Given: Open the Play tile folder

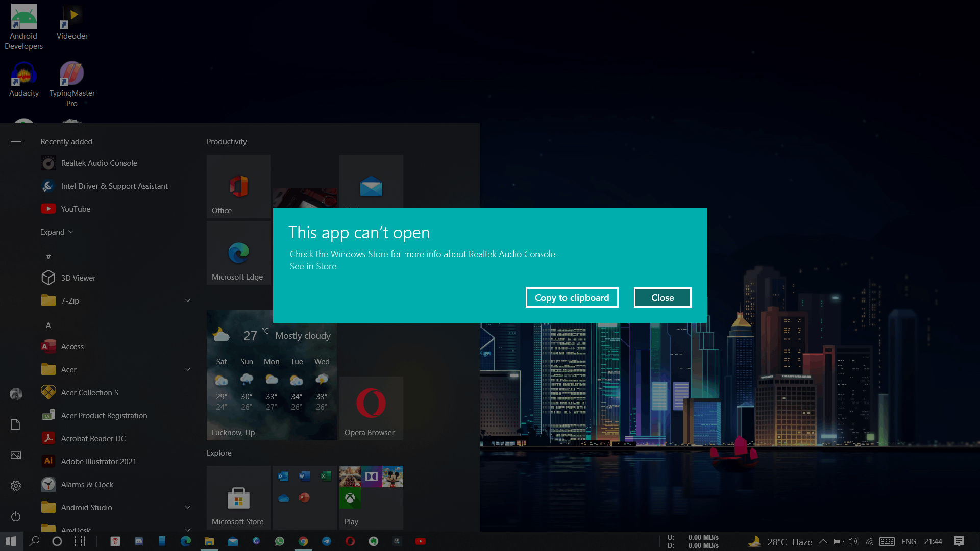Looking at the screenshot, I should click(371, 497).
